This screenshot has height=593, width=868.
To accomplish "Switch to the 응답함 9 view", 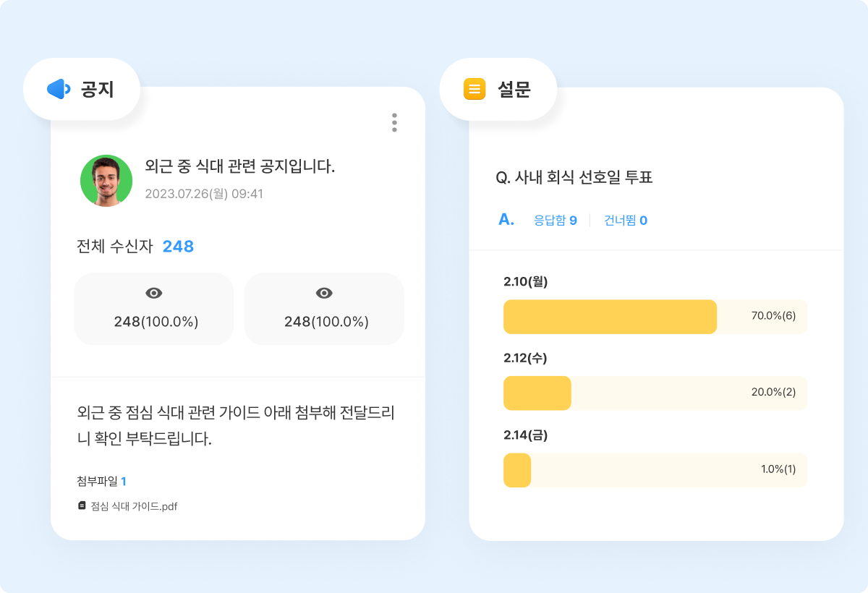I will pyautogui.click(x=554, y=221).
